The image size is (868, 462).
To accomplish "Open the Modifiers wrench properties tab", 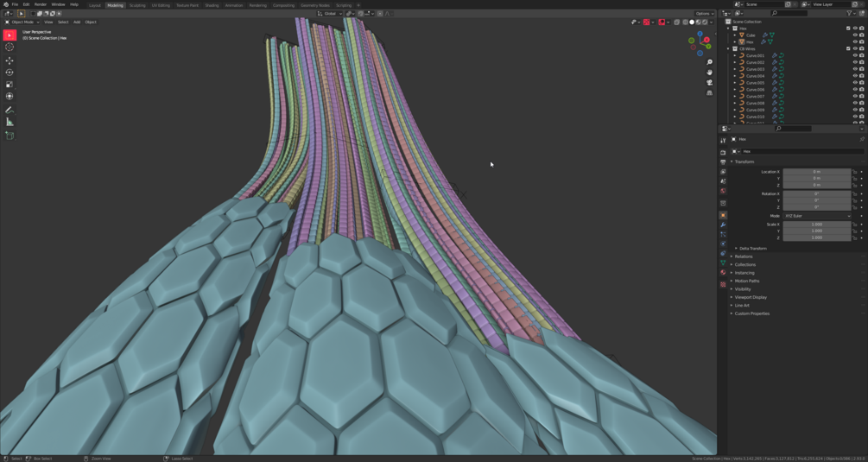I will pyautogui.click(x=723, y=225).
